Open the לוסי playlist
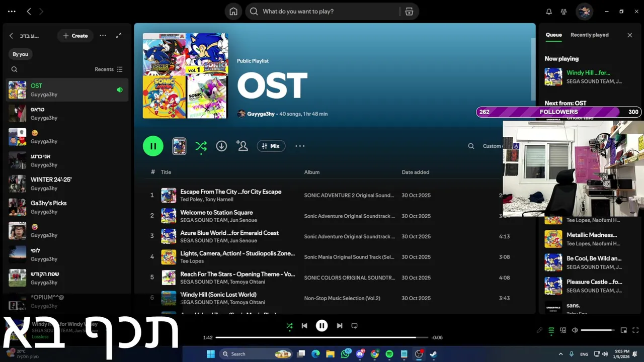Viewport: 644px width, 362px height. click(67, 254)
